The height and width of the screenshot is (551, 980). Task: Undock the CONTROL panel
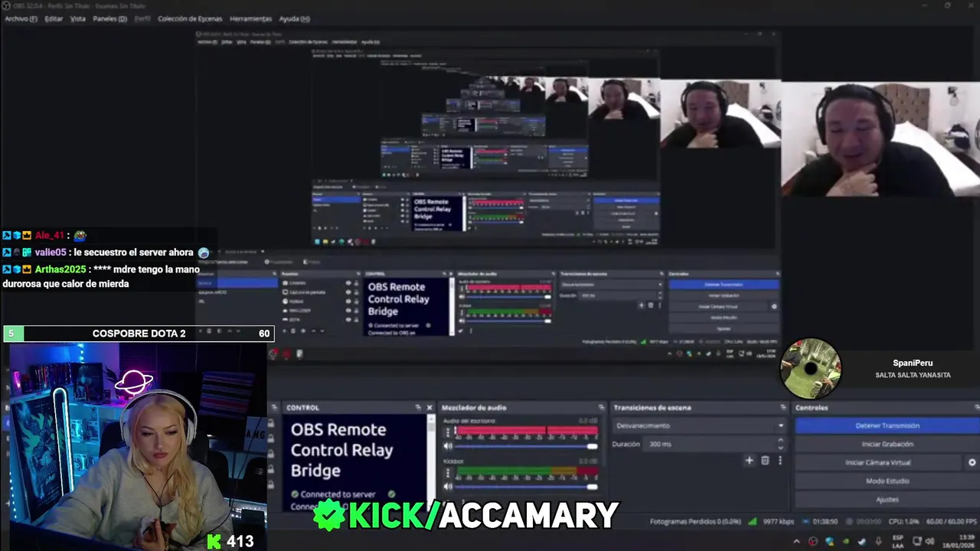click(418, 407)
